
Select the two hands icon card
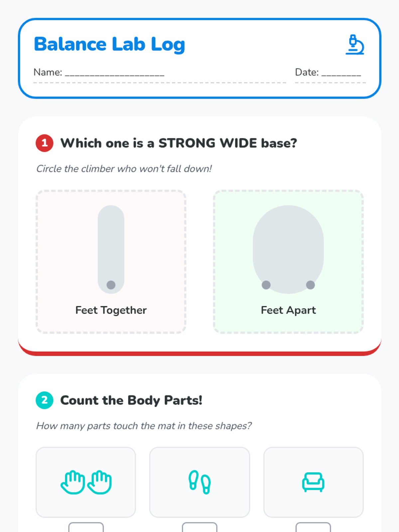pos(86,482)
